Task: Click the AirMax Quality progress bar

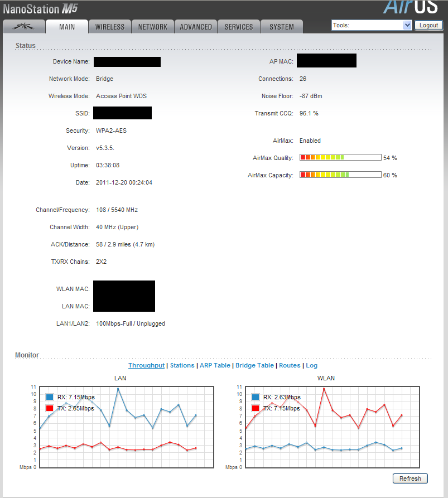Action: click(340, 158)
